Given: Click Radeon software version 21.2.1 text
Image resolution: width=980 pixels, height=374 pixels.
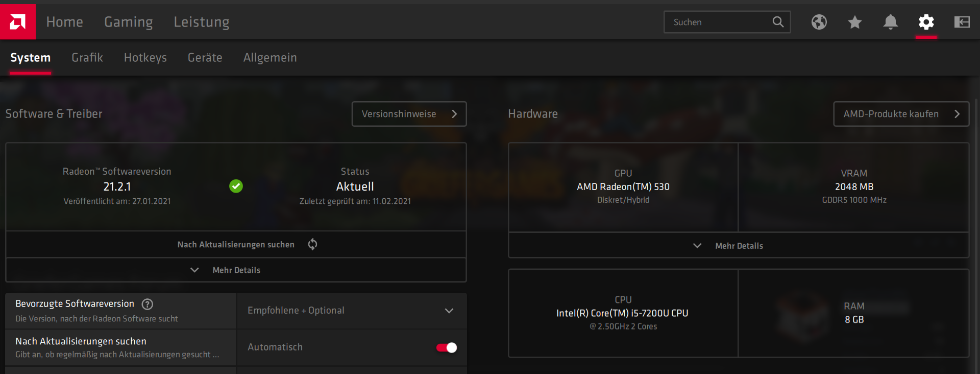Looking at the screenshot, I should [x=117, y=186].
